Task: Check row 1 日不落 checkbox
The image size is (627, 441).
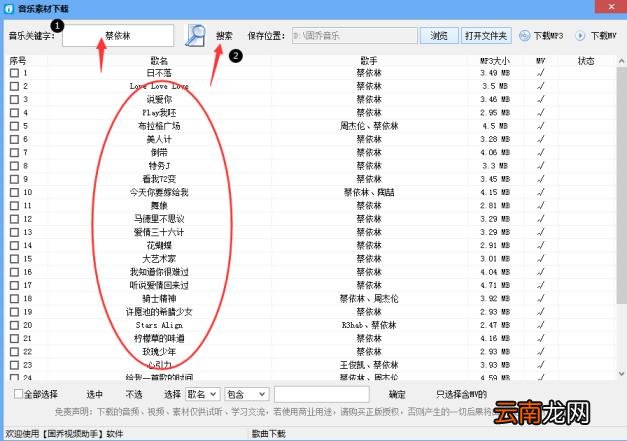Action: click(14, 73)
